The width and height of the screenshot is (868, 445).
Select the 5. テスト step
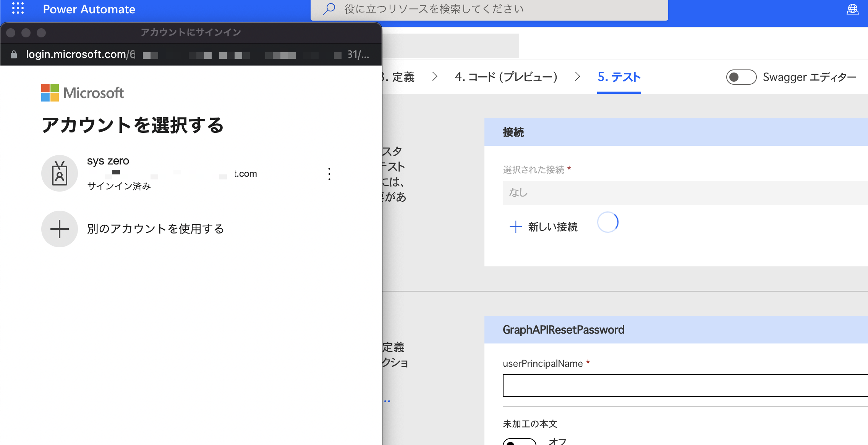(619, 77)
